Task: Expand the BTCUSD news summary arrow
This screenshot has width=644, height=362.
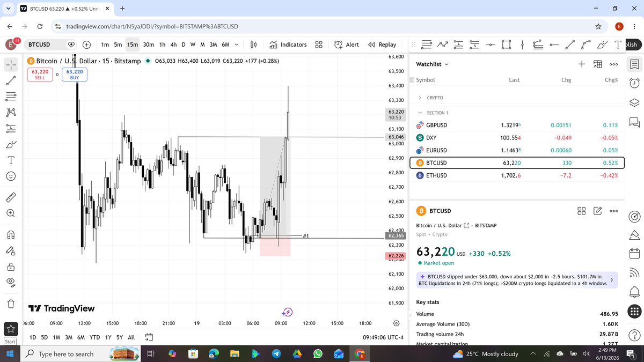Action: pyautogui.click(x=612, y=280)
